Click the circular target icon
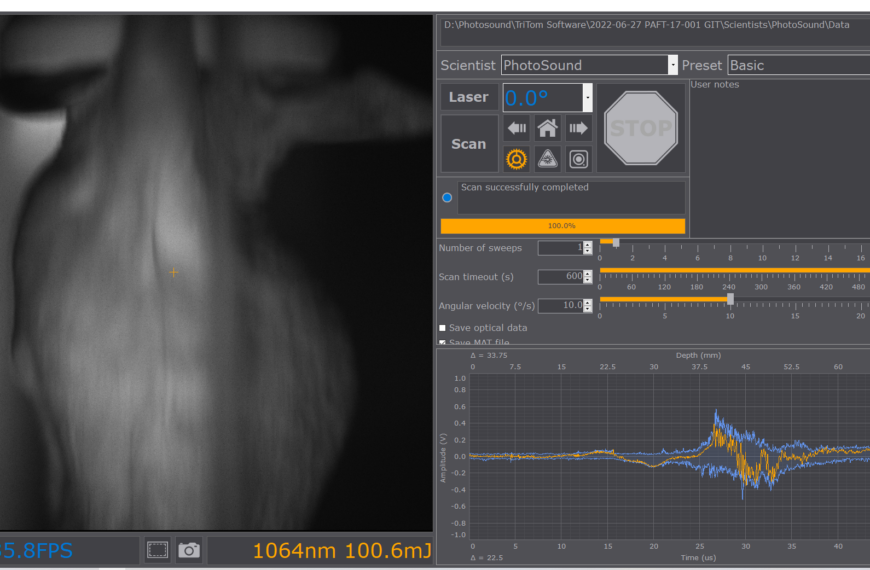The image size is (870, 570). pos(578,159)
